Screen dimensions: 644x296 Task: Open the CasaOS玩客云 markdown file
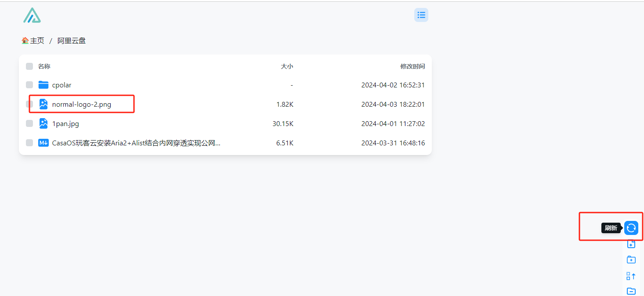tap(136, 143)
